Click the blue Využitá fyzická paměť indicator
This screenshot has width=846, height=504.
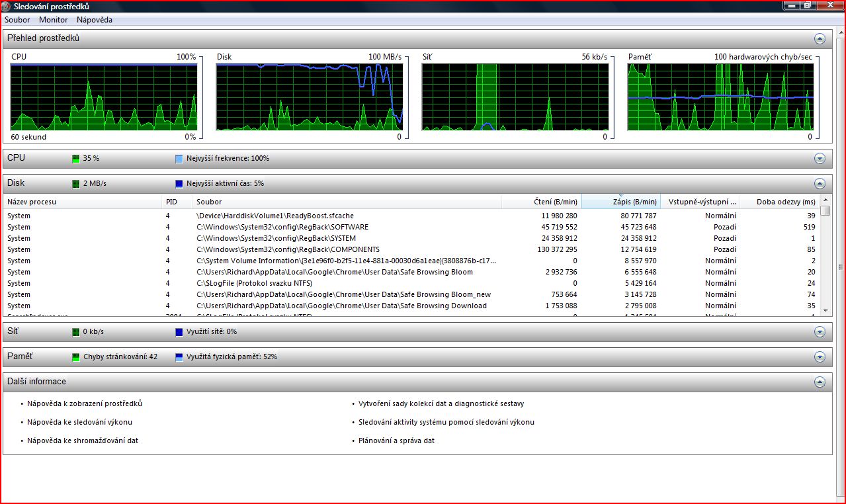click(179, 357)
